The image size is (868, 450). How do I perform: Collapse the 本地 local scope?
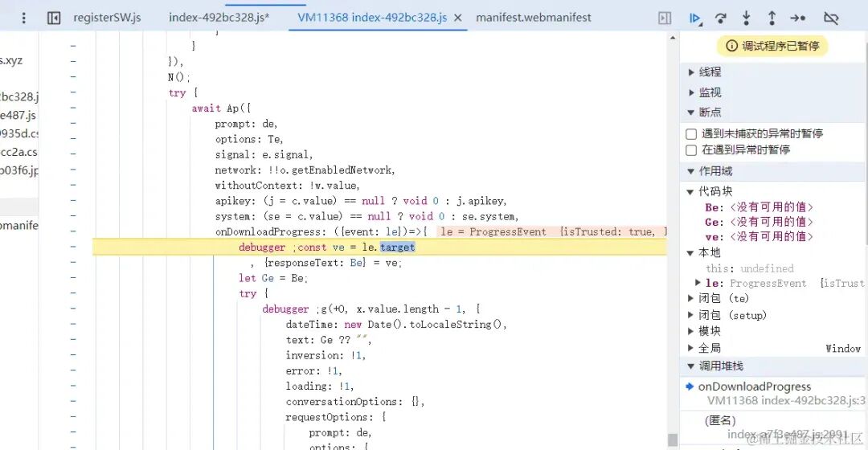click(690, 253)
